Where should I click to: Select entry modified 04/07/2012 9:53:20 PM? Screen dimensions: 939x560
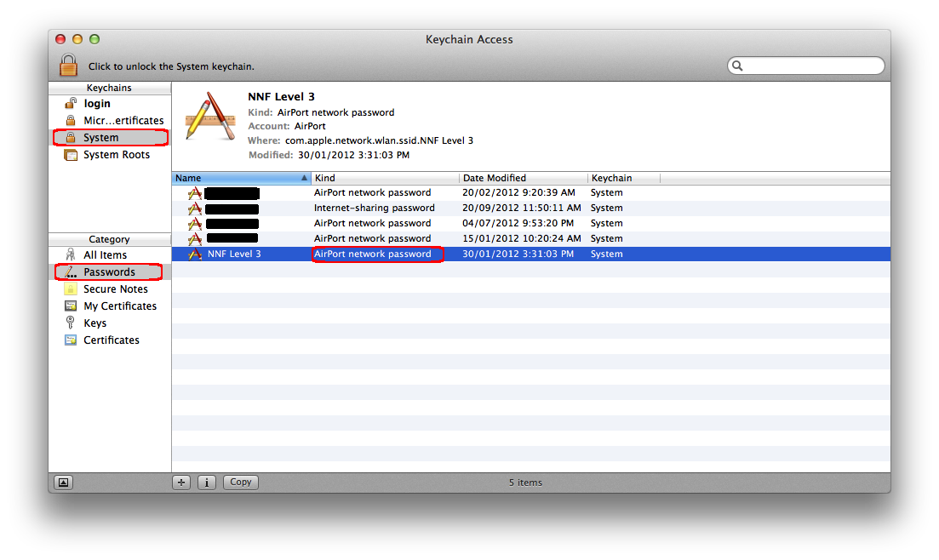click(x=530, y=223)
